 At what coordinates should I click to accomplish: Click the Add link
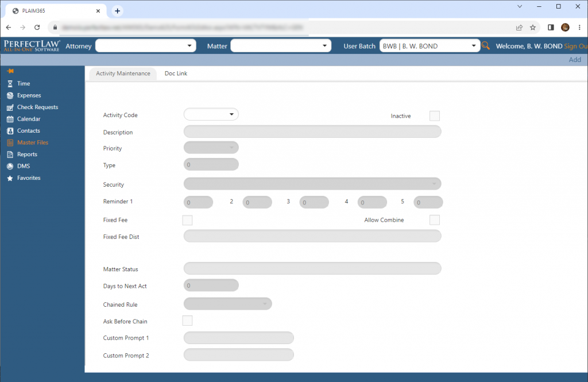[x=575, y=60]
